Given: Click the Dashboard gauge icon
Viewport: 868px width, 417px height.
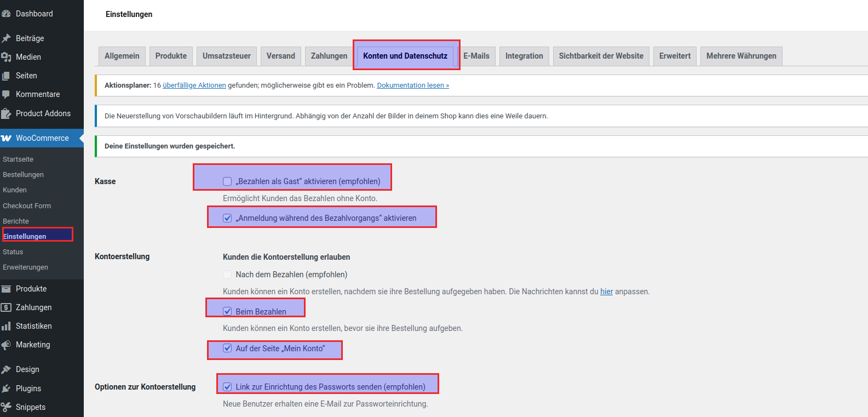Looking at the screenshot, I should [6, 14].
